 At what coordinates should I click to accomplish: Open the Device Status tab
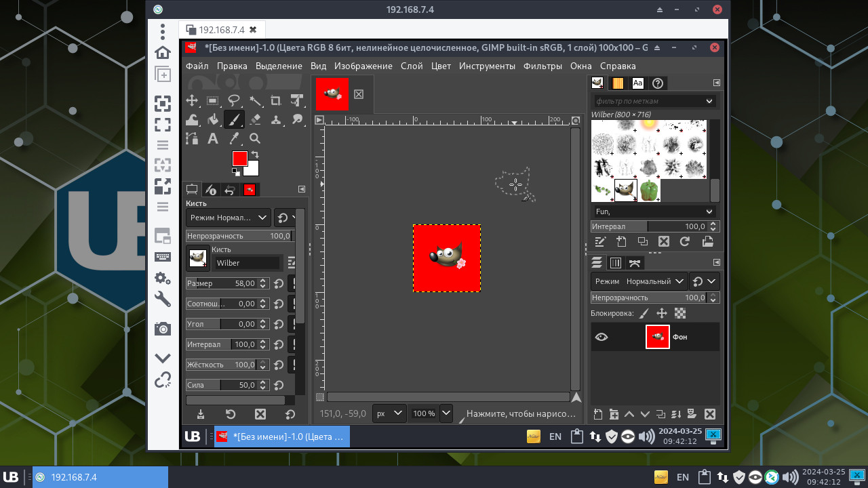pos(211,190)
